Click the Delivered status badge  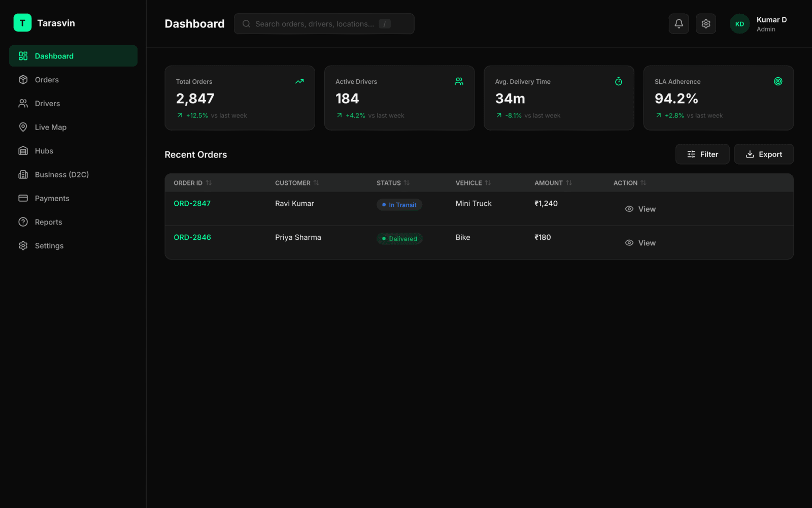pos(399,239)
